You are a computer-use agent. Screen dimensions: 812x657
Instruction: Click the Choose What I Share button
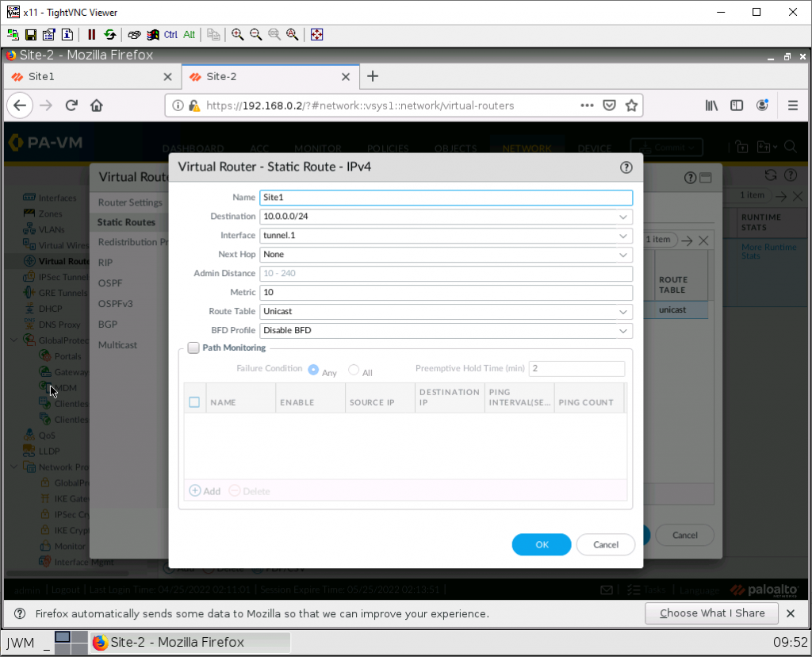click(x=711, y=613)
